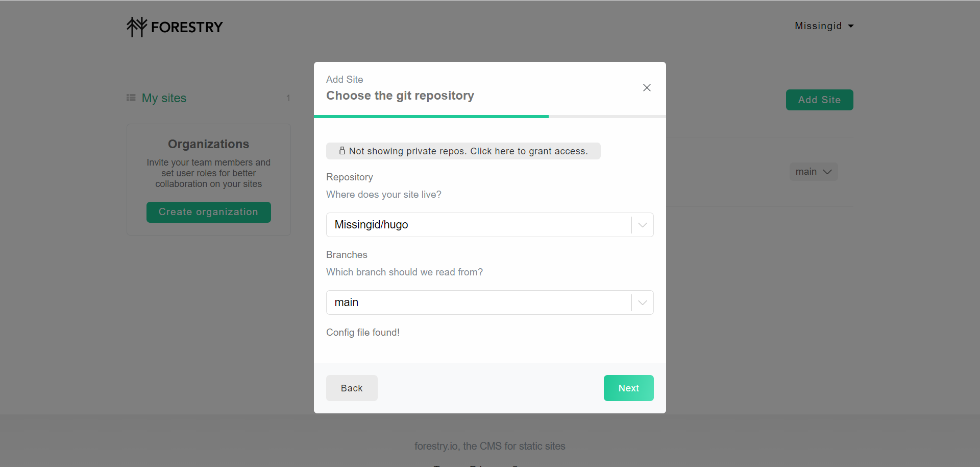Screen dimensions: 980x467
Task: Click Create organization button
Action: point(208,212)
